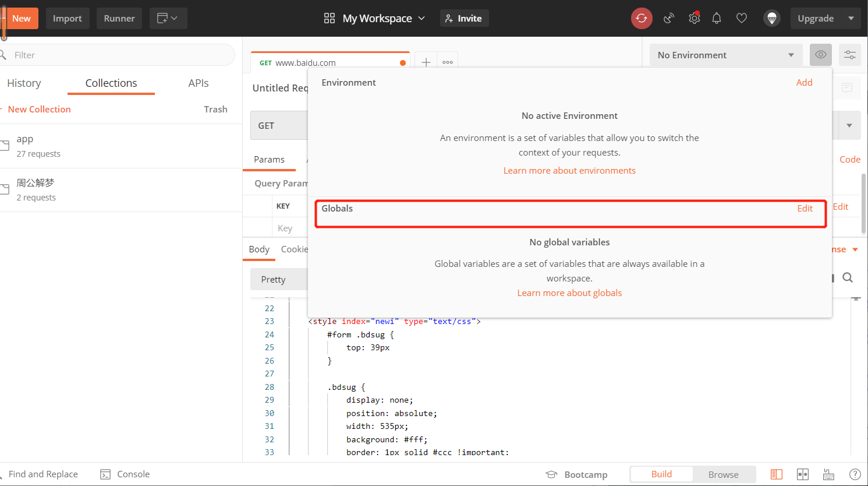Expand the orange response save arrow
The width and height of the screenshot is (868, 486).
[855, 249]
